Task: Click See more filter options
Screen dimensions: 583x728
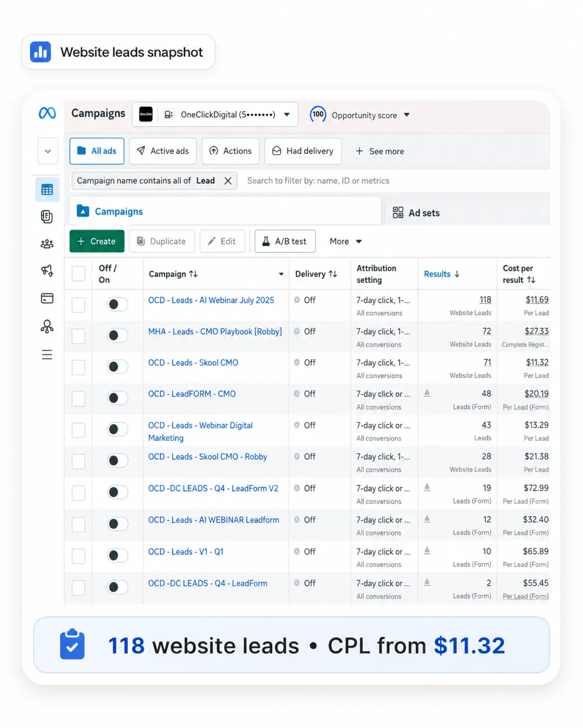Action: point(380,151)
